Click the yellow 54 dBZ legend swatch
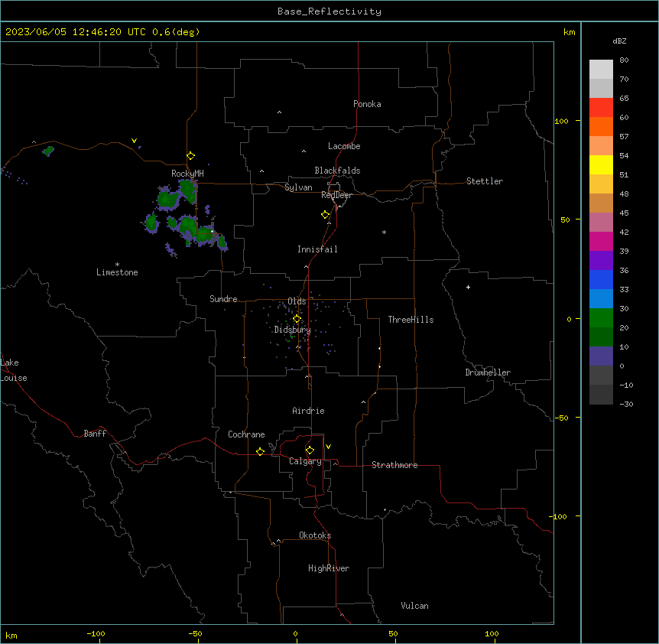659x644 pixels. click(601, 164)
